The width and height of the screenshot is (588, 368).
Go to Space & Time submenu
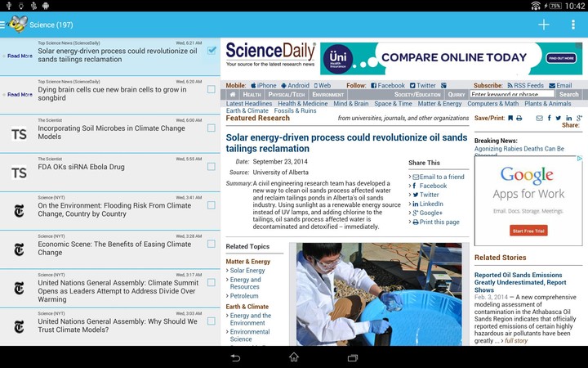[x=393, y=104]
